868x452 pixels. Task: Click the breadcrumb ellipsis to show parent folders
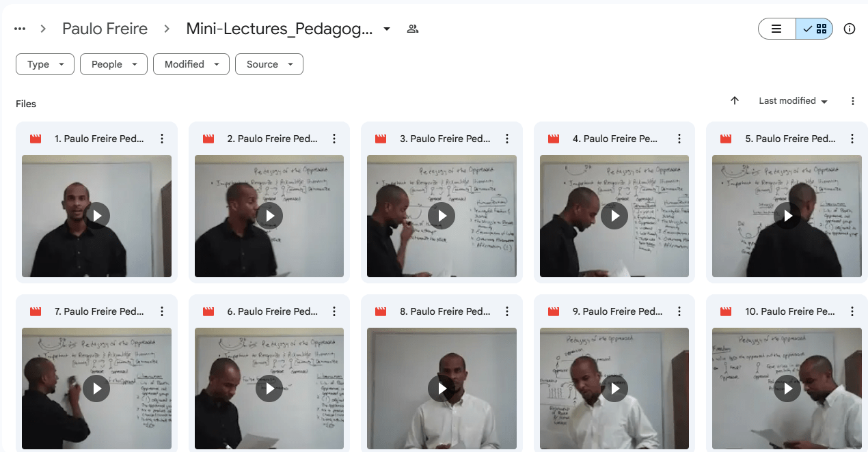point(20,29)
